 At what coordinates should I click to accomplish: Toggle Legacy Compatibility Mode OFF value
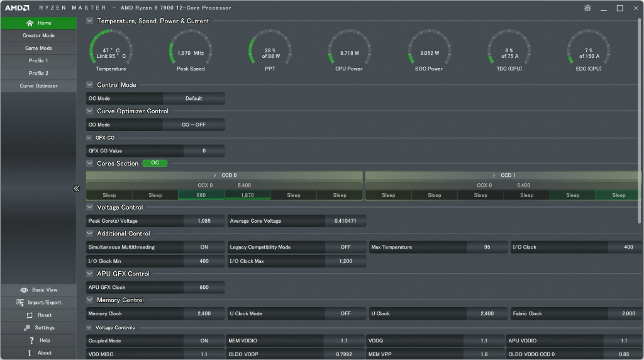coord(345,247)
